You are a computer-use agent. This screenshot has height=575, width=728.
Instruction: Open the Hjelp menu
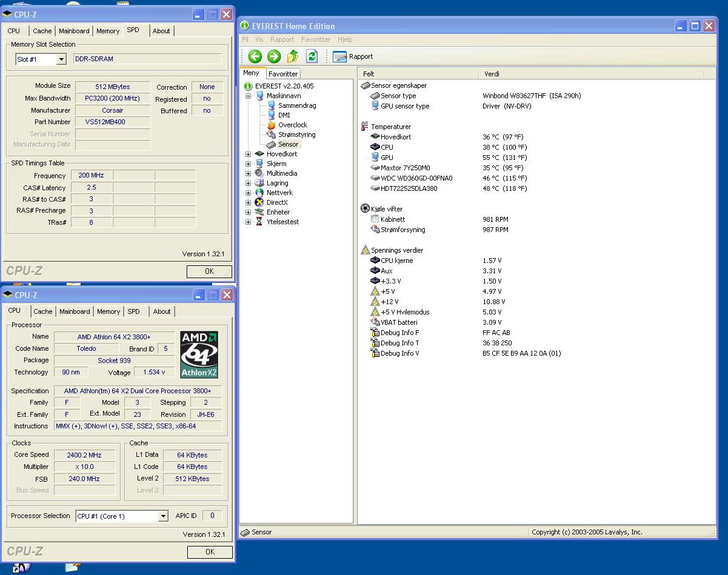click(x=345, y=39)
